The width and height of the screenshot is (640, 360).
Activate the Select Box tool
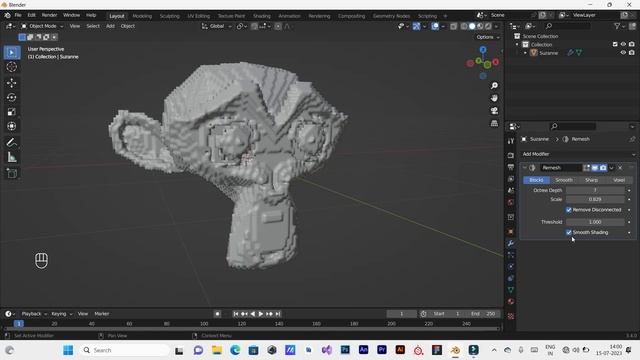[x=11, y=53]
